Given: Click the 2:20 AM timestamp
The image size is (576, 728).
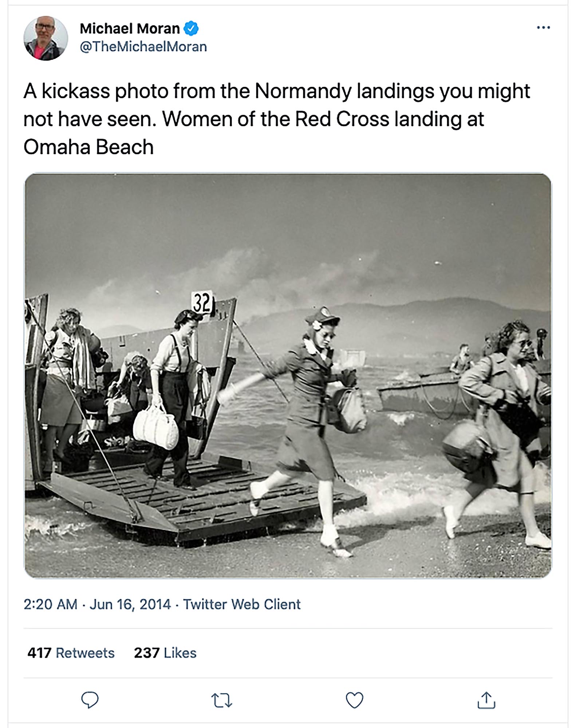Looking at the screenshot, I should pos(50,604).
